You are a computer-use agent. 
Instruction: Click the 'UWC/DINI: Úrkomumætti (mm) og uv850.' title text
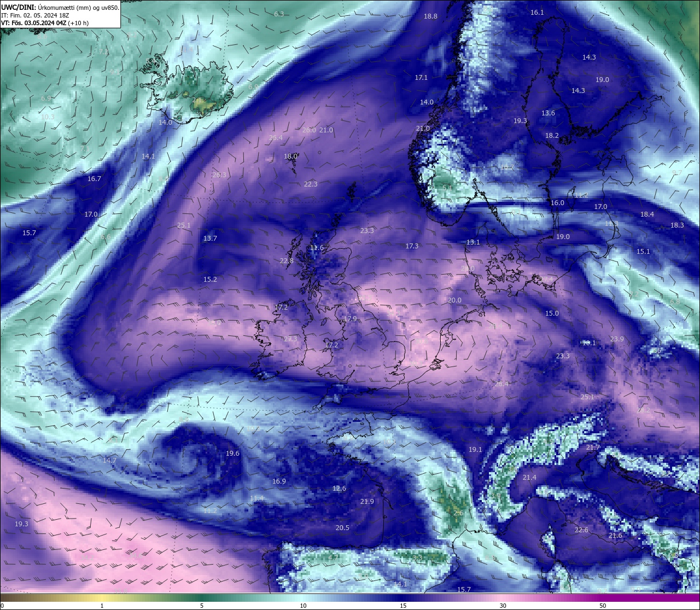(60, 8)
